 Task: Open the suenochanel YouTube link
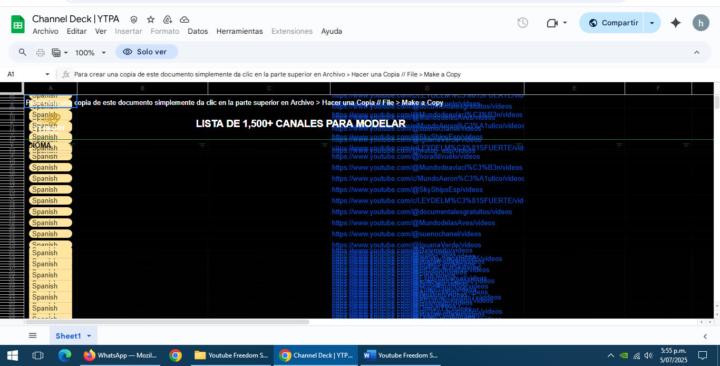click(406, 234)
